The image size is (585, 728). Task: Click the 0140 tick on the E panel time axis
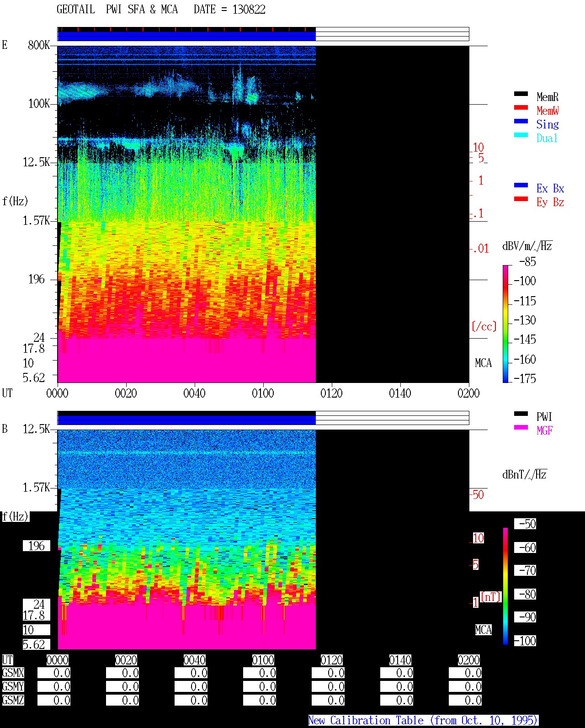tap(400, 393)
